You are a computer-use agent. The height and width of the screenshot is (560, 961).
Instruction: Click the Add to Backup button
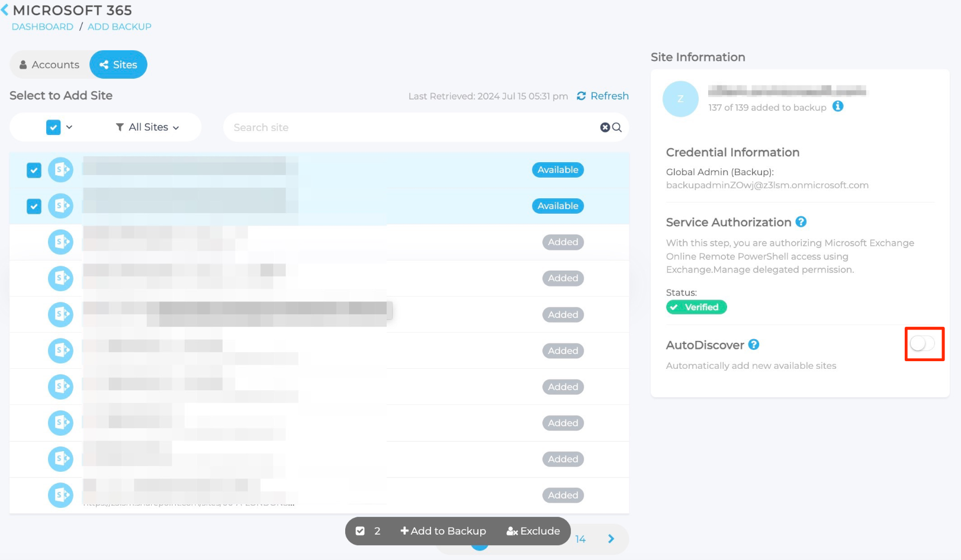443,531
